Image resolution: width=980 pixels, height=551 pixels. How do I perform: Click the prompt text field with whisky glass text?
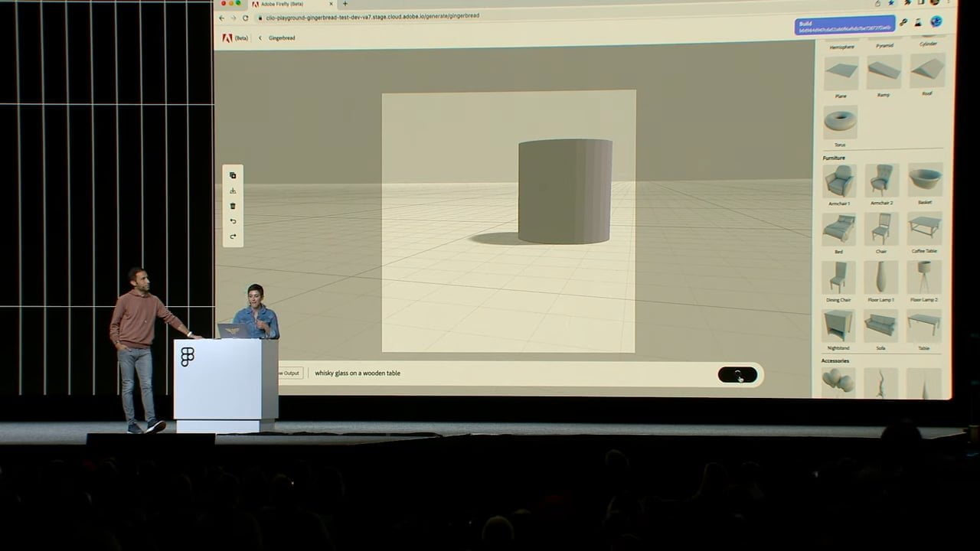click(505, 373)
